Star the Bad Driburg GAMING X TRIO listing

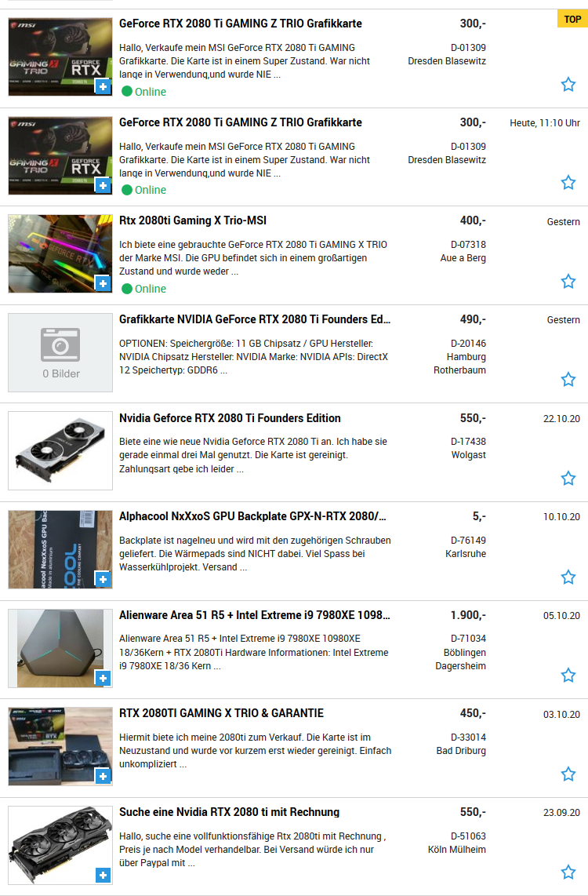click(568, 774)
